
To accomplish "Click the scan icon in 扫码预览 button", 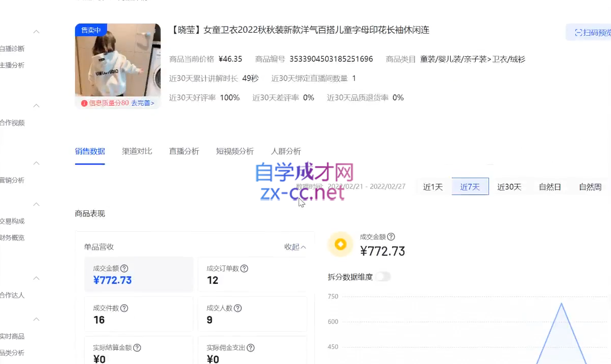I will 578,33.
